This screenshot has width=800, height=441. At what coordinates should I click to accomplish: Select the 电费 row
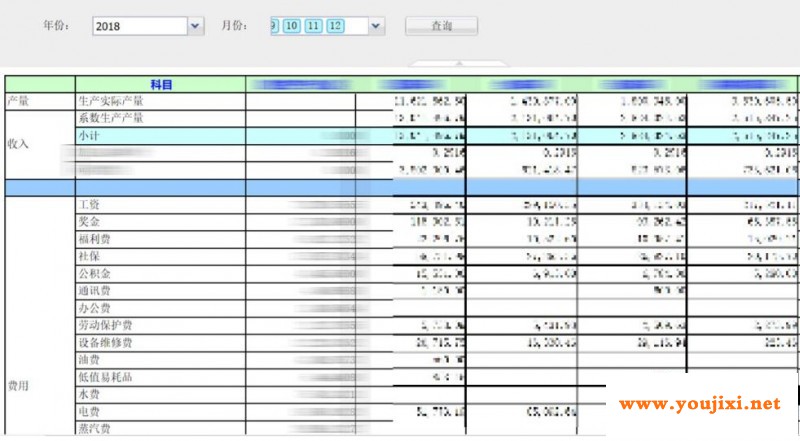pyautogui.click(x=89, y=412)
